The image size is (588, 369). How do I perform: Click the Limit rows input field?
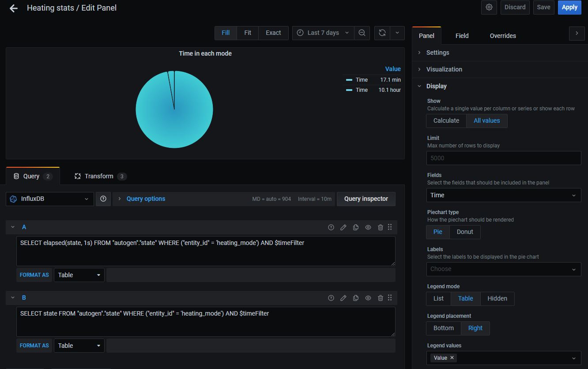(503, 158)
